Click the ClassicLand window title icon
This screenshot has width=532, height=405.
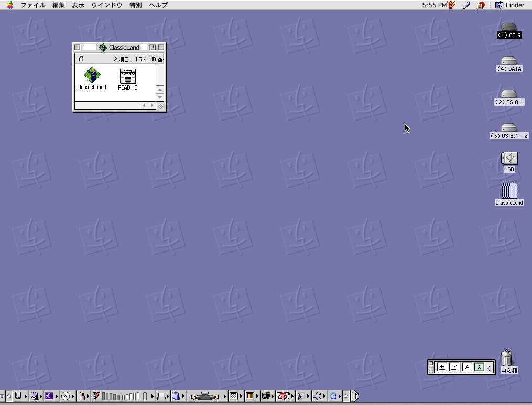[x=103, y=48]
